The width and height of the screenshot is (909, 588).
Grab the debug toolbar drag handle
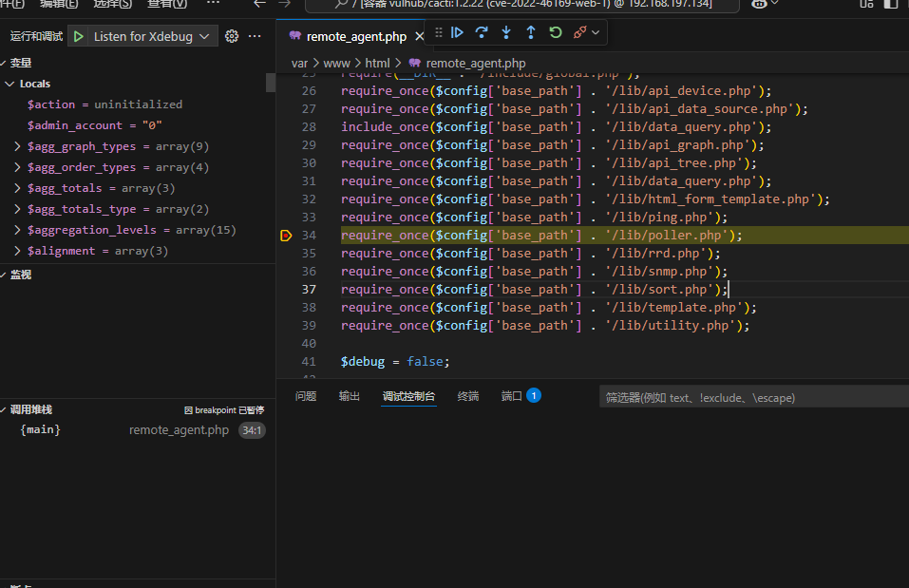coord(439,32)
